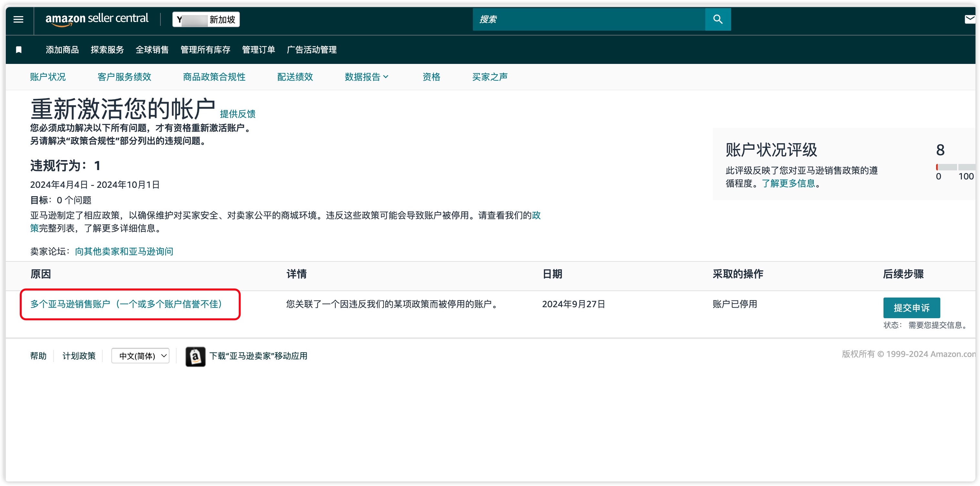The height and width of the screenshot is (486, 980).
Task: Switch to 客户服务绩效 tab
Action: (x=124, y=77)
